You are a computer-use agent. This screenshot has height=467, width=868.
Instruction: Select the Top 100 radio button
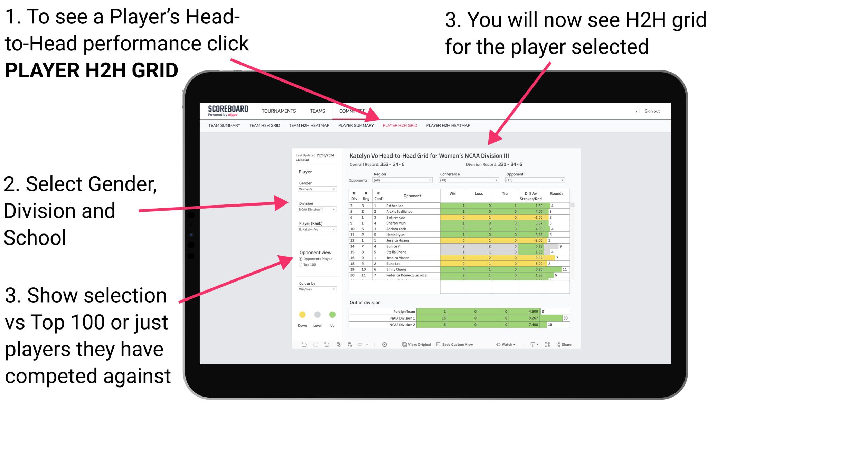301,265
